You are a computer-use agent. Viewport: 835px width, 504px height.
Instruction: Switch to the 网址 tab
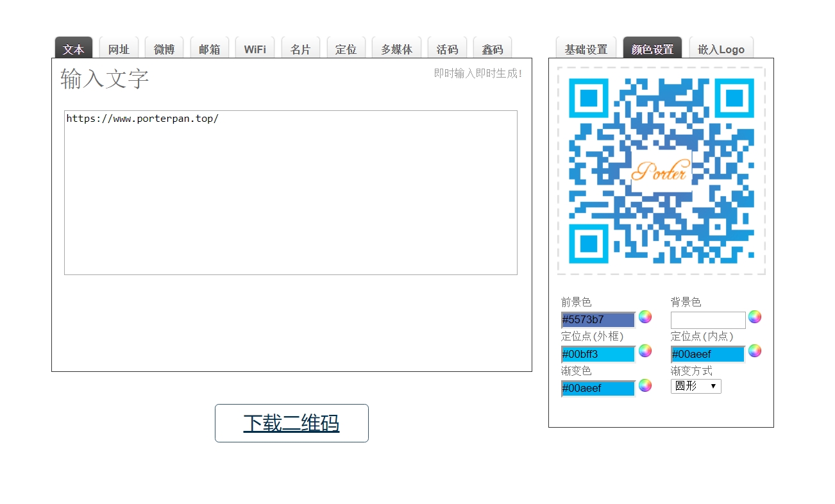tap(119, 49)
